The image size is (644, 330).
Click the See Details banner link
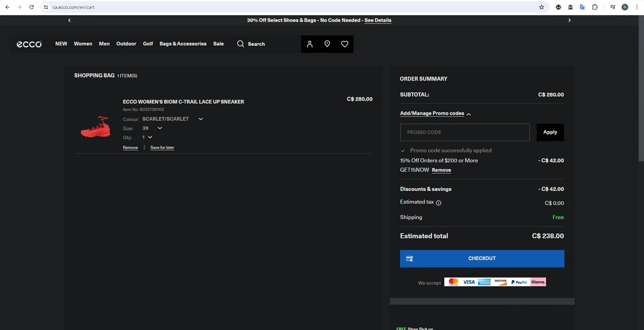[378, 20]
